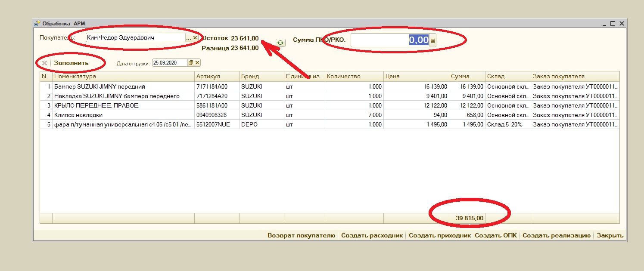Select row Бампер SUZUKI JIMNY передний
The image size is (644, 271).
click(123, 86)
